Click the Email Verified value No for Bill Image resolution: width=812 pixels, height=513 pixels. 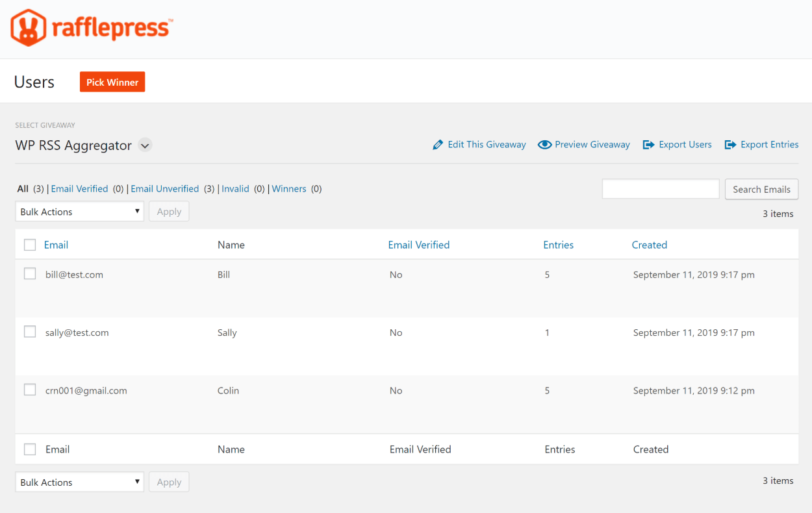click(396, 275)
